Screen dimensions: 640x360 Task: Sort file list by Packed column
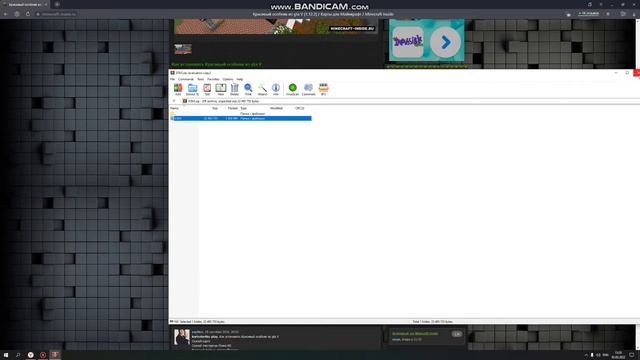point(233,108)
